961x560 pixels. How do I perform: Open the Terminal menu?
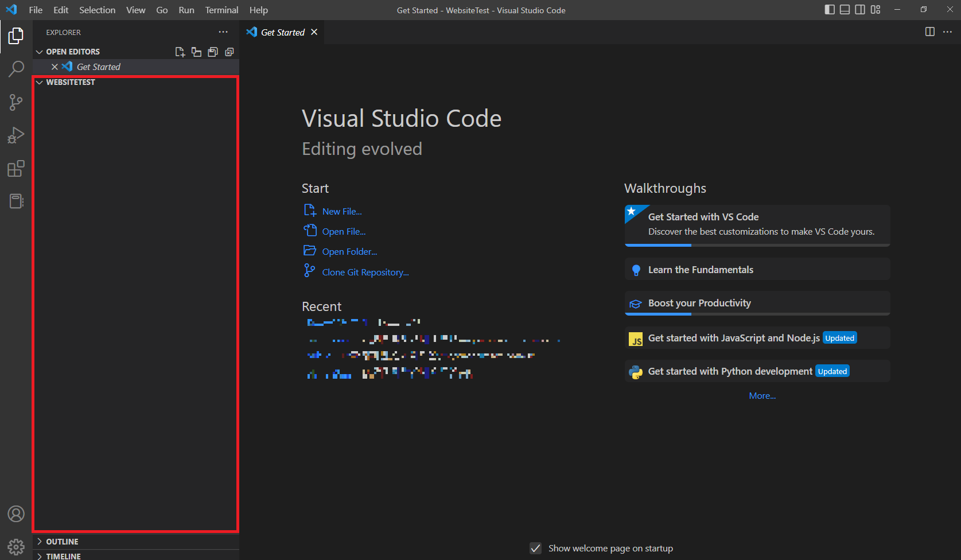222,10
